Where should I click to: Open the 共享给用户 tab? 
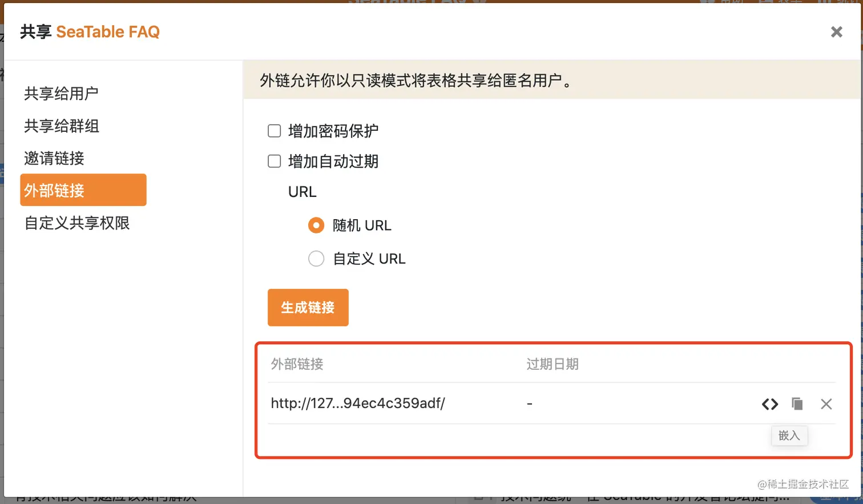pyautogui.click(x=83, y=93)
